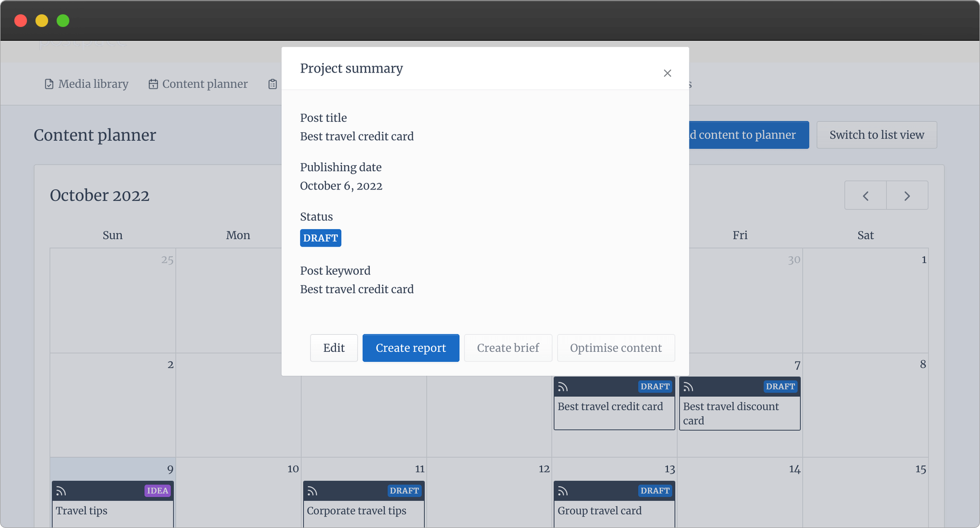Open Group travel card calendar entry
Image resolution: width=980 pixels, height=528 pixels.
point(614,504)
